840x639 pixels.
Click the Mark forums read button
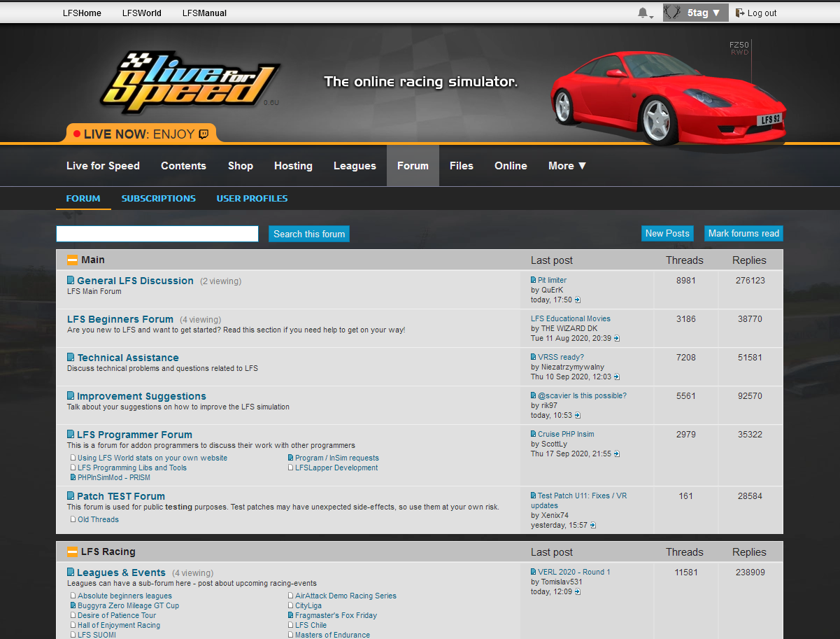[743, 234]
